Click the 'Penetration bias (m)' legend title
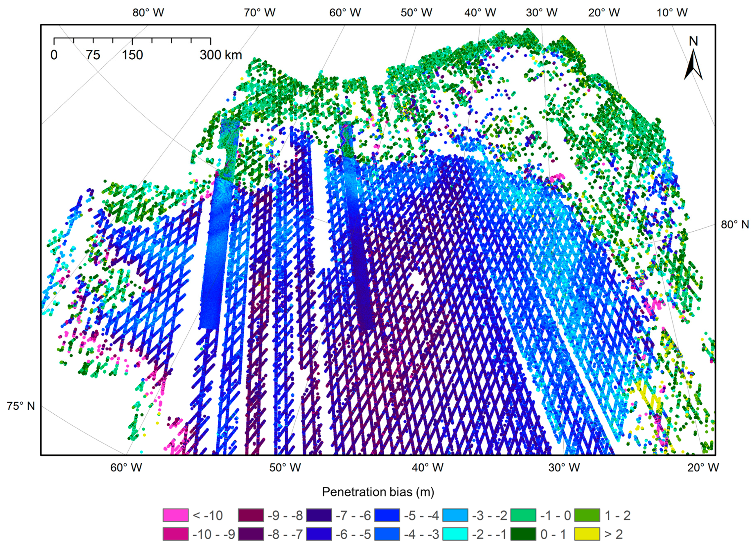This screenshot has width=756, height=545. pos(378,492)
